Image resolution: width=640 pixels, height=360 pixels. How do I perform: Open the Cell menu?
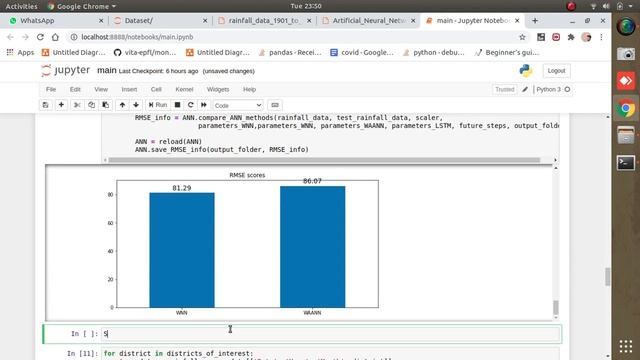156,89
